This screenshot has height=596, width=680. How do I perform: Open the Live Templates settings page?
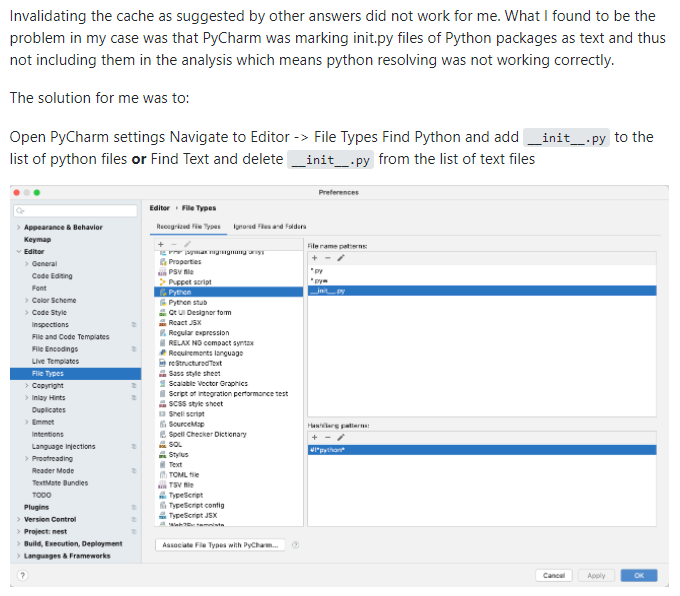tap(55, 361)
